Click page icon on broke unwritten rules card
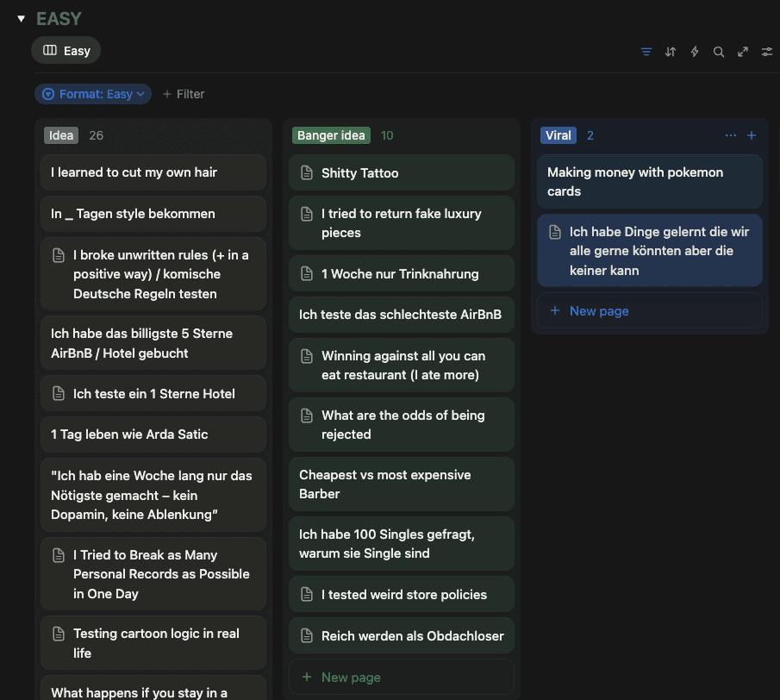This screenshot has width=780, height=700. (x=59, y=255)
